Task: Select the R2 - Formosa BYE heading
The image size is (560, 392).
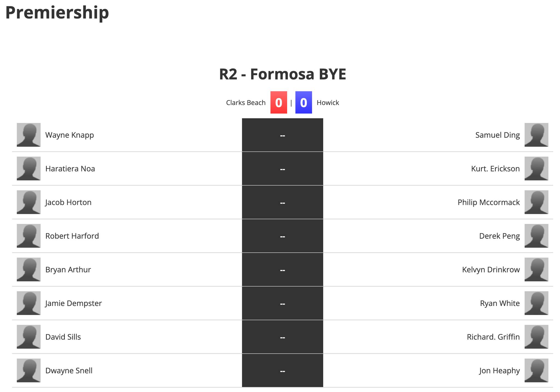Action: 282,74
